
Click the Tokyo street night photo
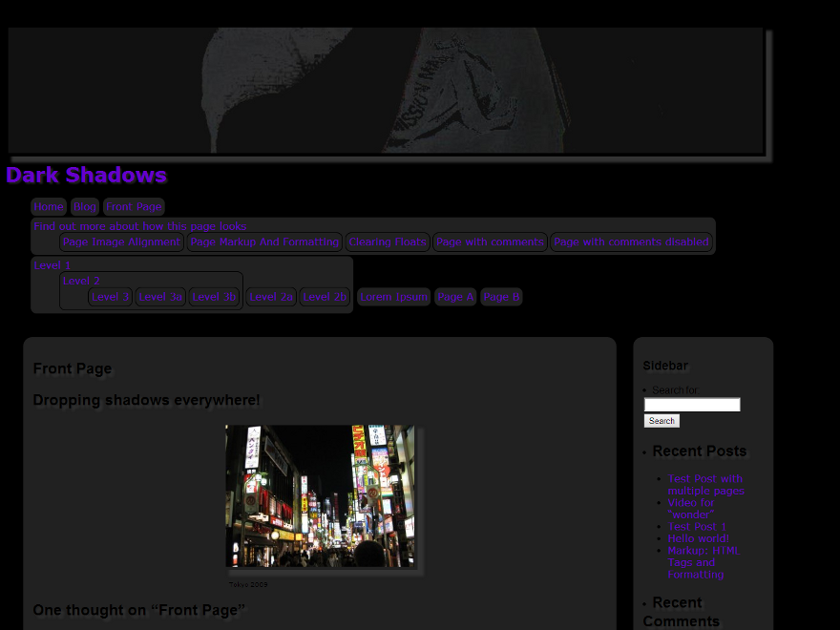320,496
